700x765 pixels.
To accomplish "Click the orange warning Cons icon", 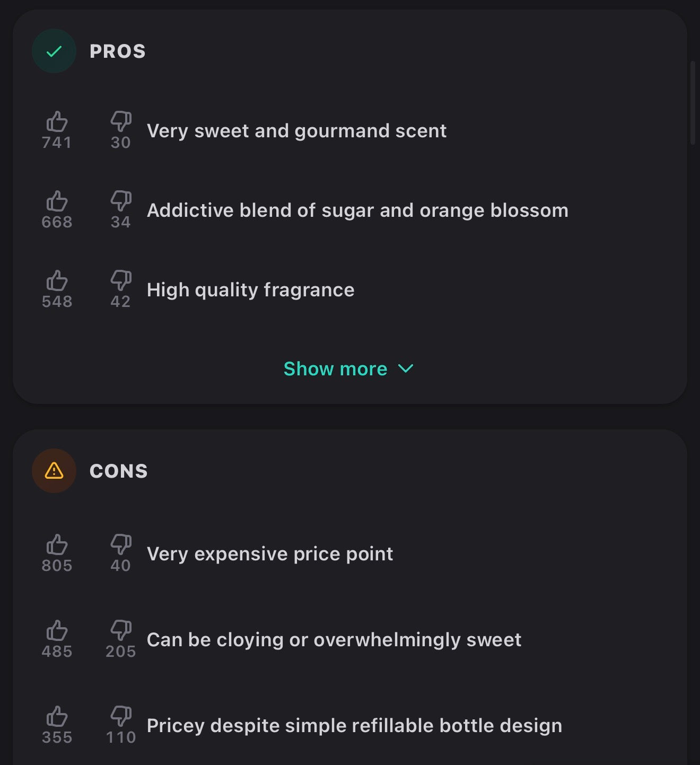I will pos(54,471).
